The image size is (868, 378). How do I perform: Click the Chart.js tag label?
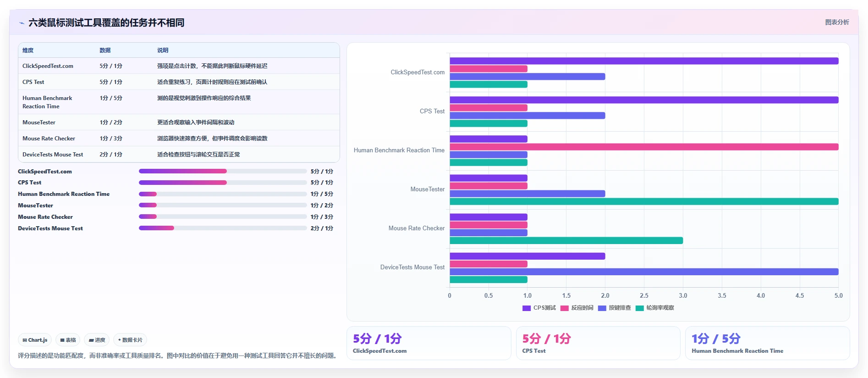(x=38, y=340)
